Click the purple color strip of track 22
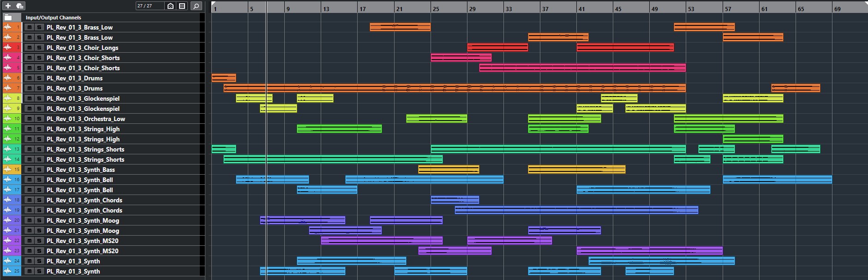The height and width of the screenshot is (280, 868). [18, 241]
